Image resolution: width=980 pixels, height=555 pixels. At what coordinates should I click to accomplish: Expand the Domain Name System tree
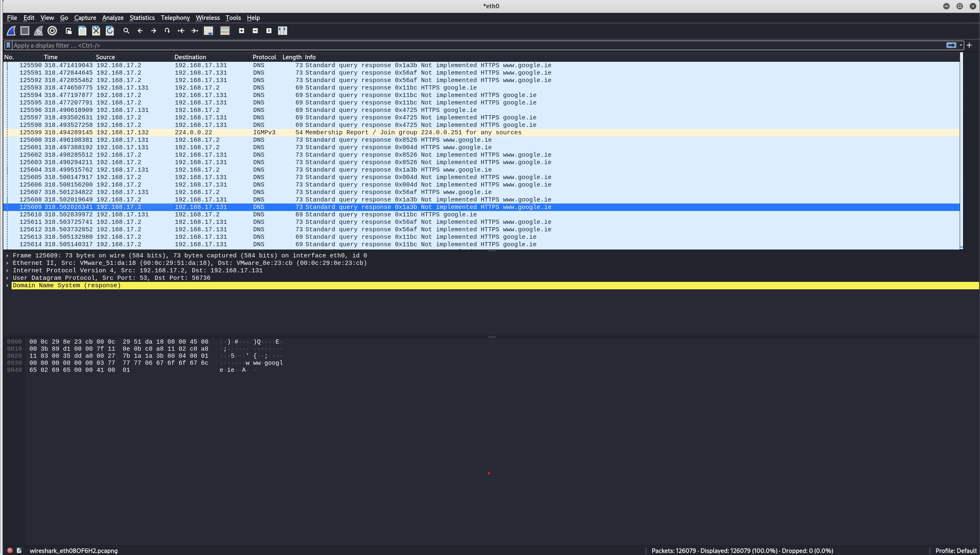point(7,286)
